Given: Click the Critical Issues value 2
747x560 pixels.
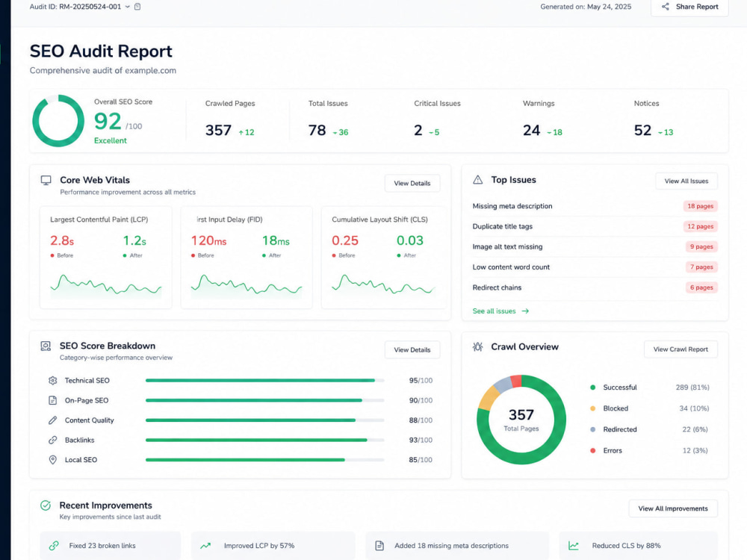Looking at the screenshot, I should click(x=418, y=130).
